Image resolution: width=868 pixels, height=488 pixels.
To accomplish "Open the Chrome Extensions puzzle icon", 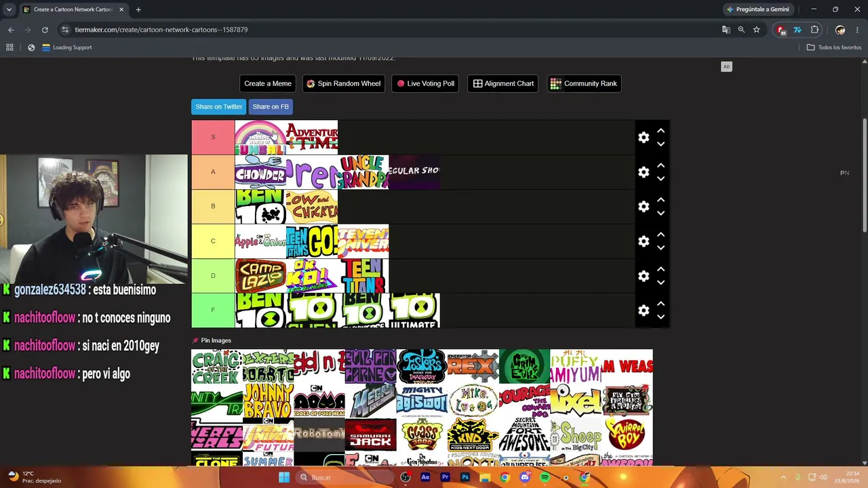I will click(815, 30).
